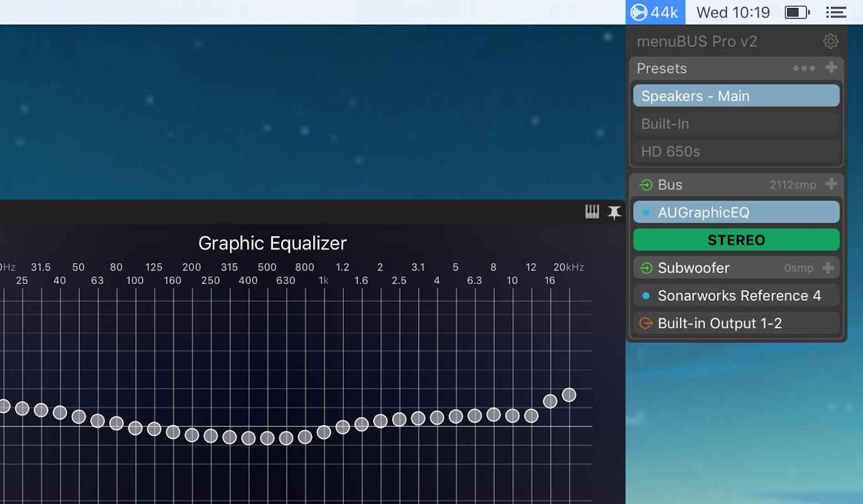The width and height of the screenshot is (863, 504).
Task: Click the 25 Hz band slider handle
Action: point(22,408)
